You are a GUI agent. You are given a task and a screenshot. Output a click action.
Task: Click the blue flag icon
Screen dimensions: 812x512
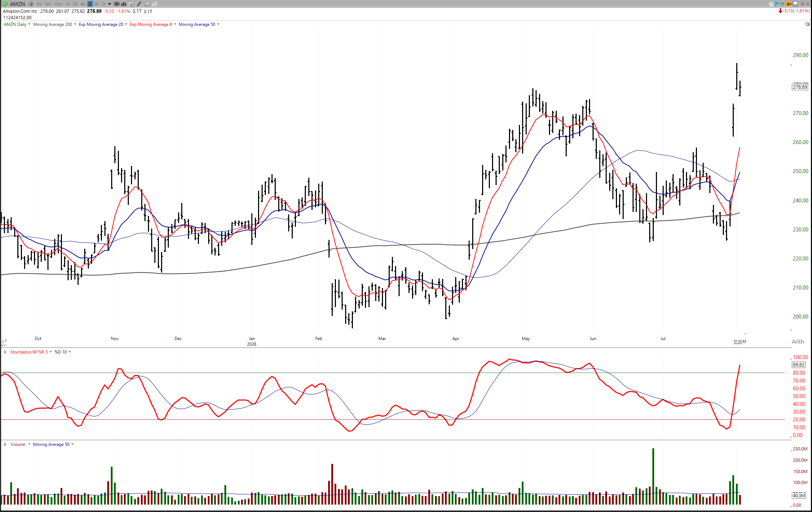[x=777, y=4]
